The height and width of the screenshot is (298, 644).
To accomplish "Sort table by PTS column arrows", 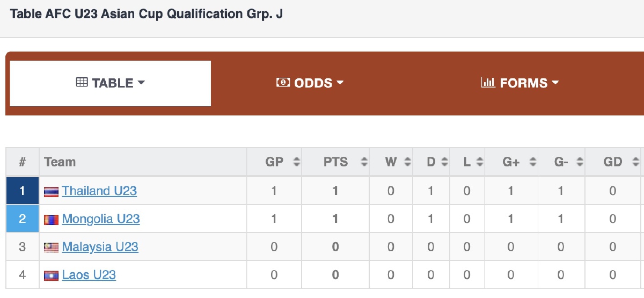I will point(364,162).
